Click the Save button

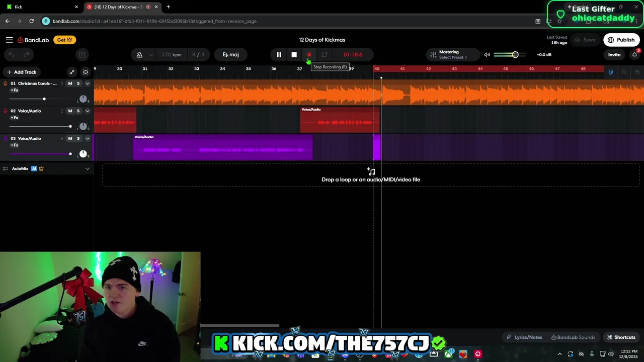[x=585, y=40]
